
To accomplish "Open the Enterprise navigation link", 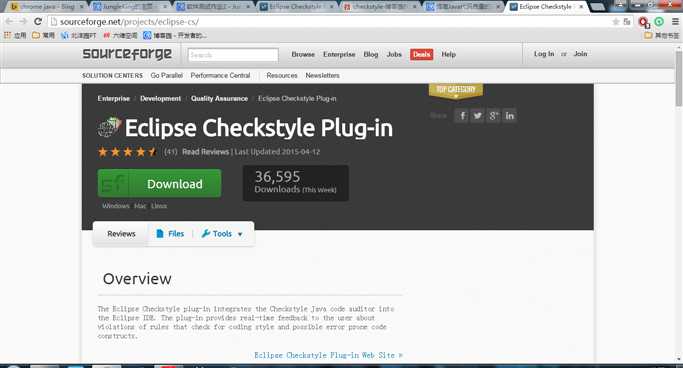I will (339, 54).
